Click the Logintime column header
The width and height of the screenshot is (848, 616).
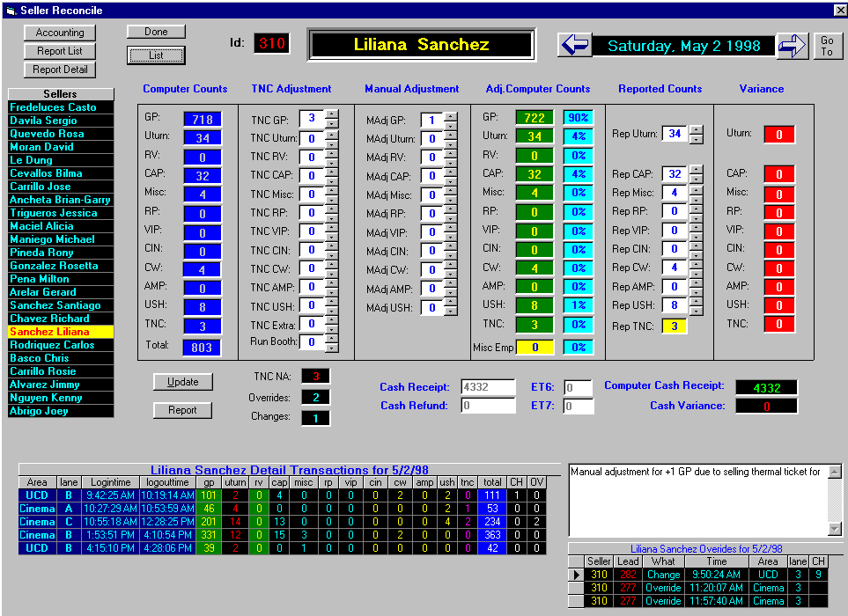click(x=110, y=482)
